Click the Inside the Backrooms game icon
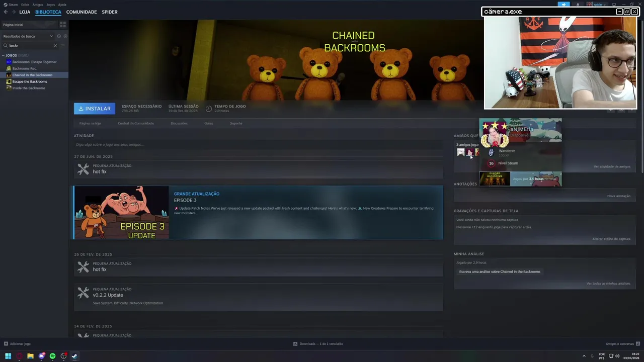This screenshot has width=644, height=362. (9, 88)
